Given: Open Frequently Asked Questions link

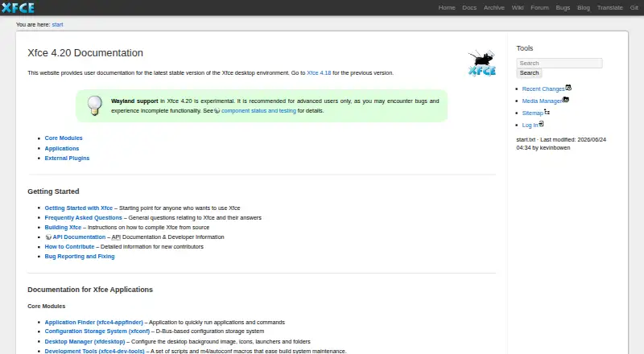Looking at the screenshot, I should point(84,218).
